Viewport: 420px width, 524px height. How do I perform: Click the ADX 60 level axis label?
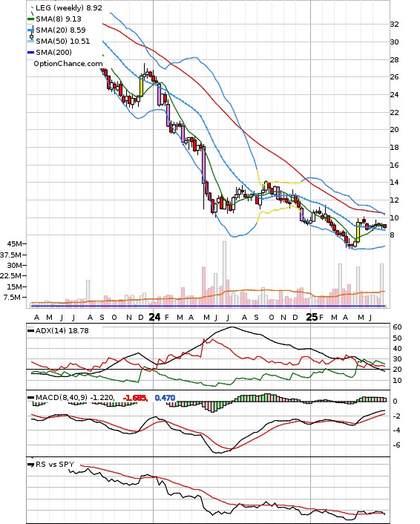[x=397, y=327]
